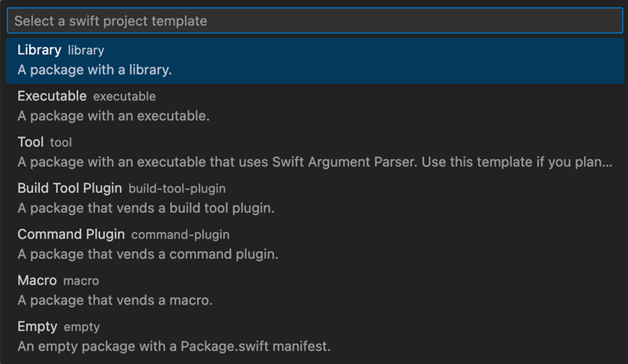The height and width of the screenshot is (364, 628).
Task: Click "A package that vends a command plugin."
Action: pos(148,254)
